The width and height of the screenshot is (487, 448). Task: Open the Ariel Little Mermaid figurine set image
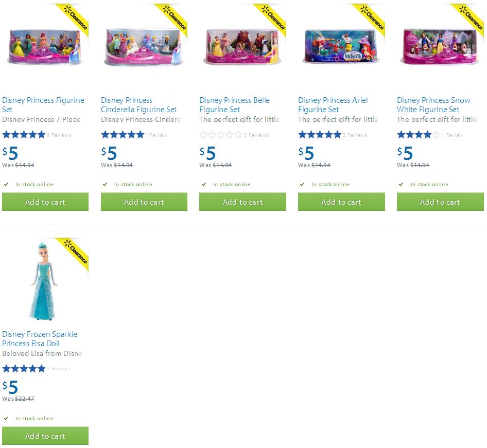pyautogui.click(x=341, y=46)
